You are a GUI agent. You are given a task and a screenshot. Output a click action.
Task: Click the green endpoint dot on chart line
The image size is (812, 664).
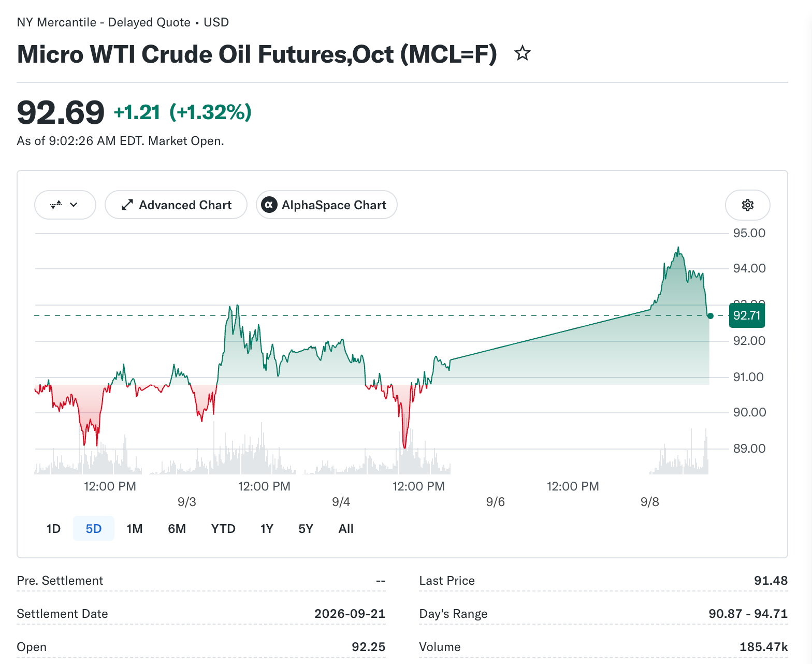pyautogui.click(x=711, y=316)
